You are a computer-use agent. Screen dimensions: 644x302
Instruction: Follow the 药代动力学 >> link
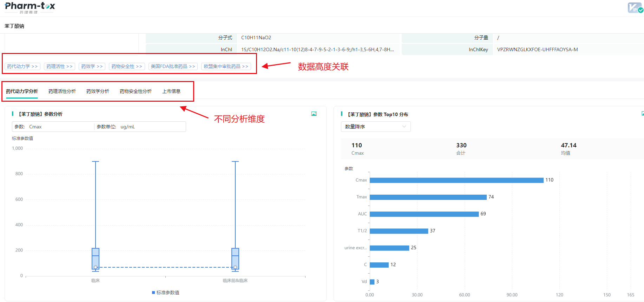(22, 66)
